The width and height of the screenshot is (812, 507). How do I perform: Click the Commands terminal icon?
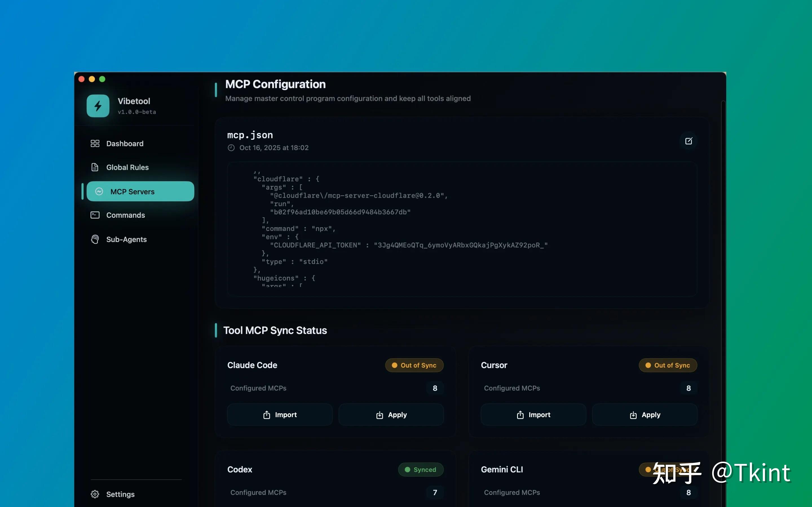click(95, 215)
